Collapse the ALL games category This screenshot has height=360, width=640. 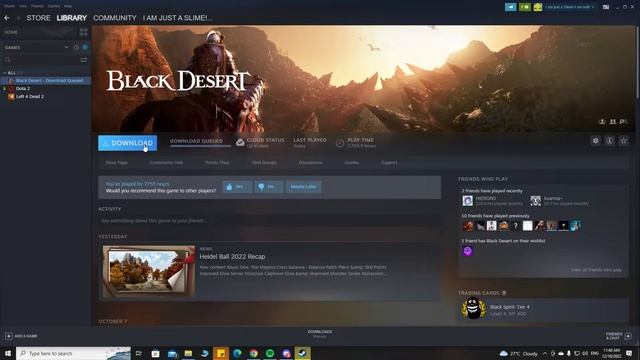[x=4, y=73]
